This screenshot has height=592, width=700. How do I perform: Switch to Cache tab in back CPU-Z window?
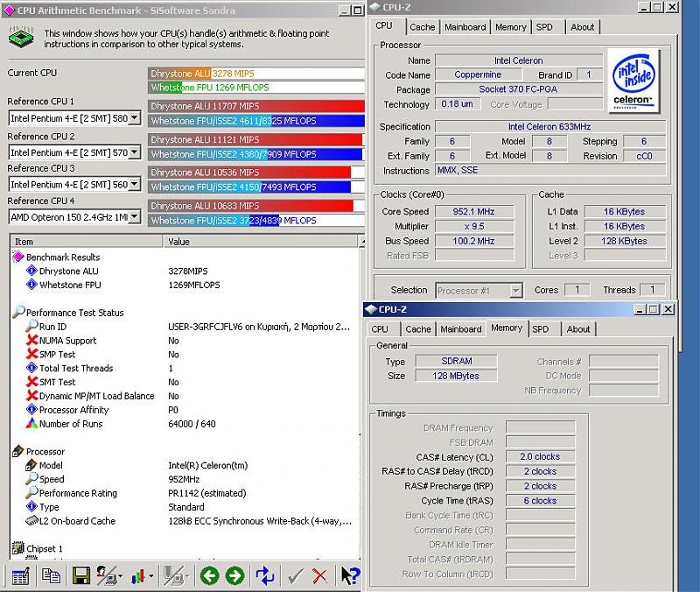pyautogui.click(x=423, y=27)
